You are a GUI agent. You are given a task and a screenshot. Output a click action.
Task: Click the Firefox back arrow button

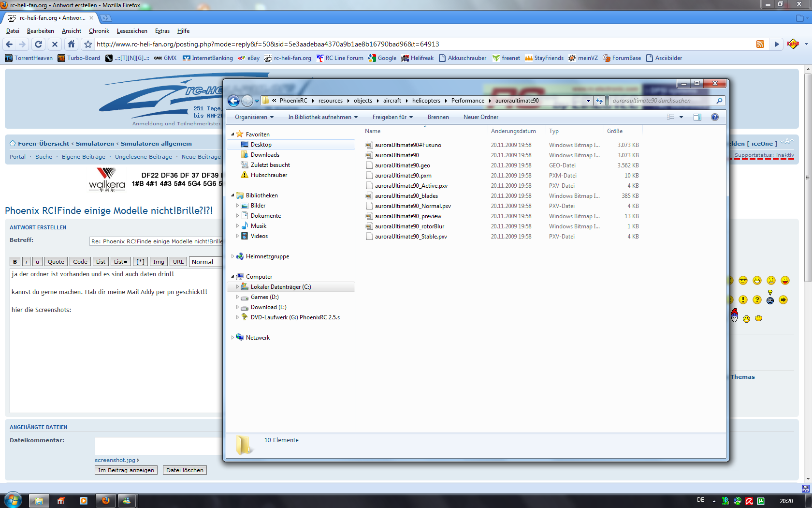click(x=9, y=44)
